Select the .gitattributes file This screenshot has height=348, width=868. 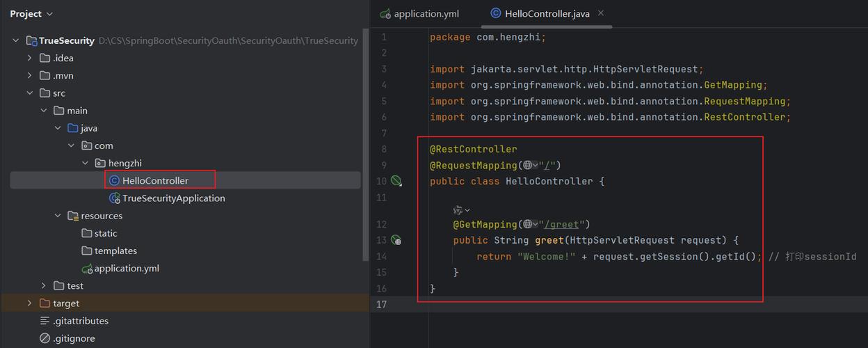click(80, 321)
